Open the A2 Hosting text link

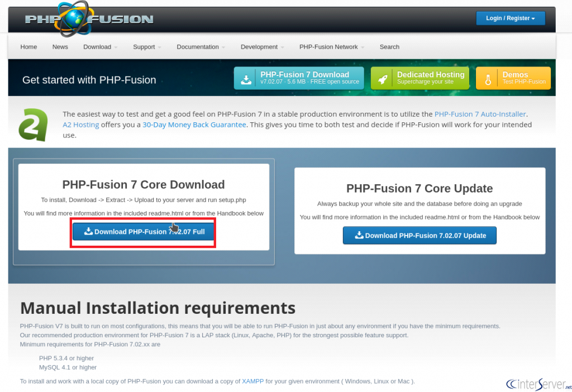pyautogui.click(x=80, y=125)
